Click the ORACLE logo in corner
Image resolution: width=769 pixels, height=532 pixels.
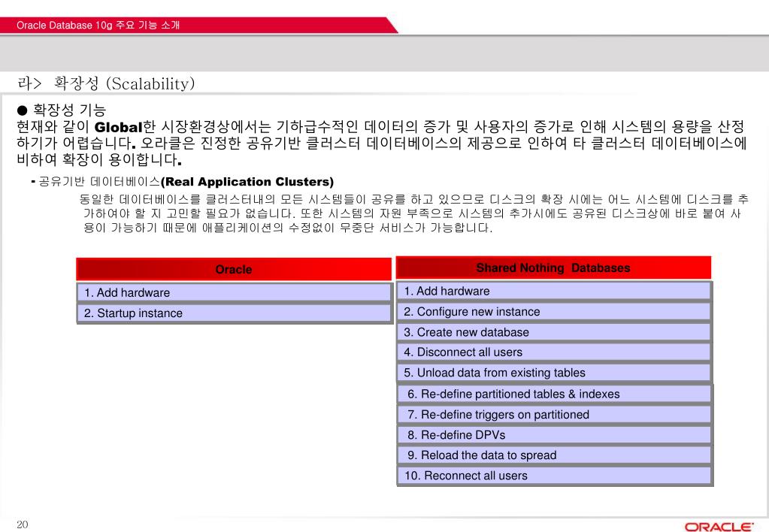point(719,527)
